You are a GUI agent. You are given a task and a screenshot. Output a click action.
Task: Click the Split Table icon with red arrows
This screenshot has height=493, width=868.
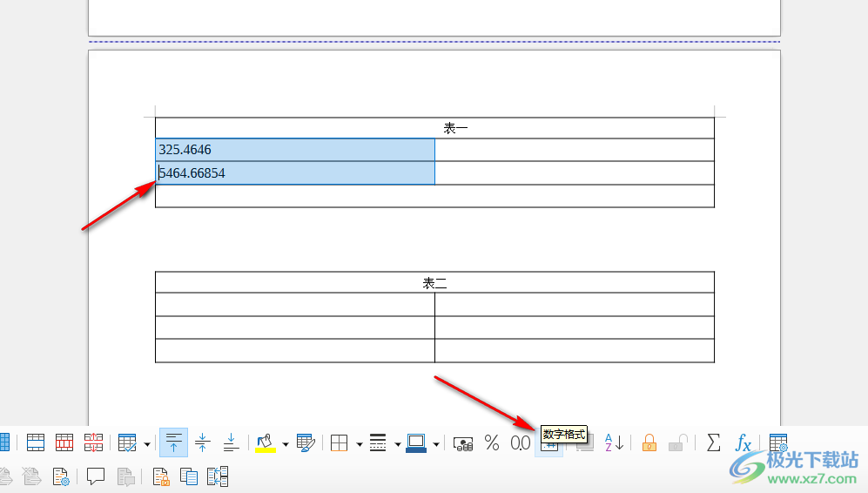(93, 443)
